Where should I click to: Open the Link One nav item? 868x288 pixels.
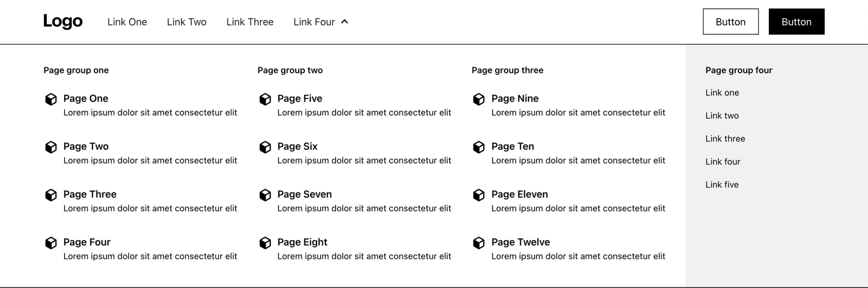tap(127, 22)
